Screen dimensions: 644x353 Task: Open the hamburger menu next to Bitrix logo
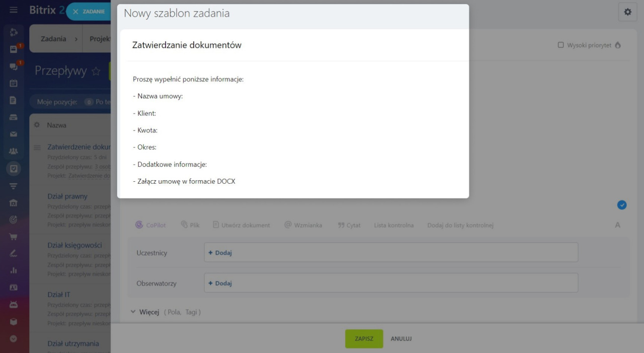click(14, 10)
